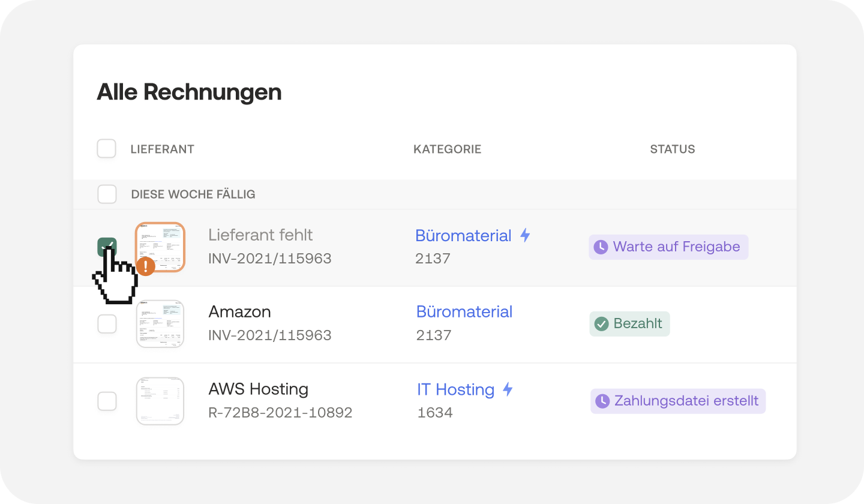Open the IT Hosting category link
The height and width of the screenshot is (504, 864).
click(455, 389)
